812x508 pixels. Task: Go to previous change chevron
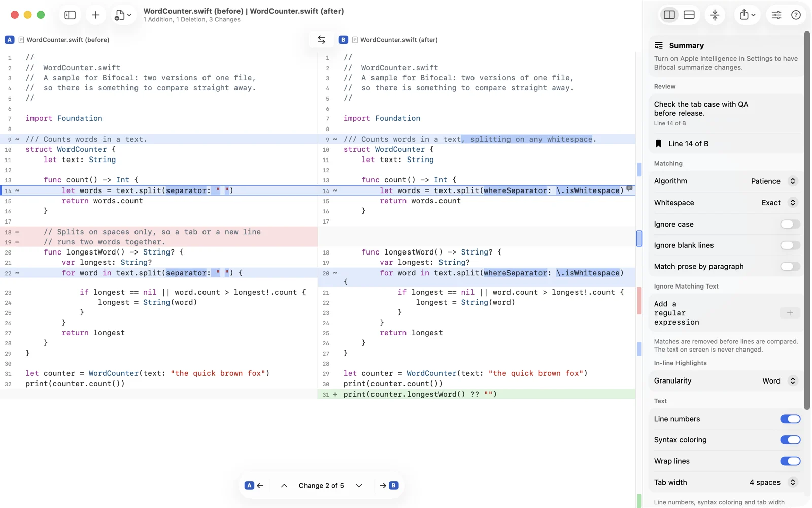tap(284, 486)
